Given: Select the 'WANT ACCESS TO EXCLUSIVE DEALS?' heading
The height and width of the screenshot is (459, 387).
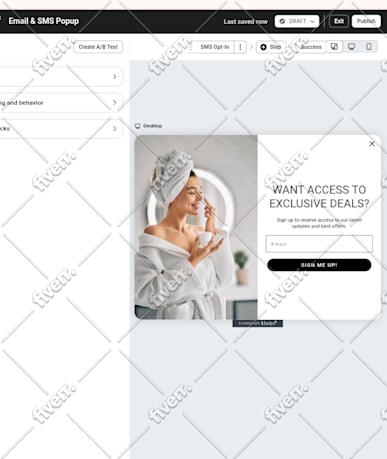Looking at the screenshot, I should click(x=319, y=197).
